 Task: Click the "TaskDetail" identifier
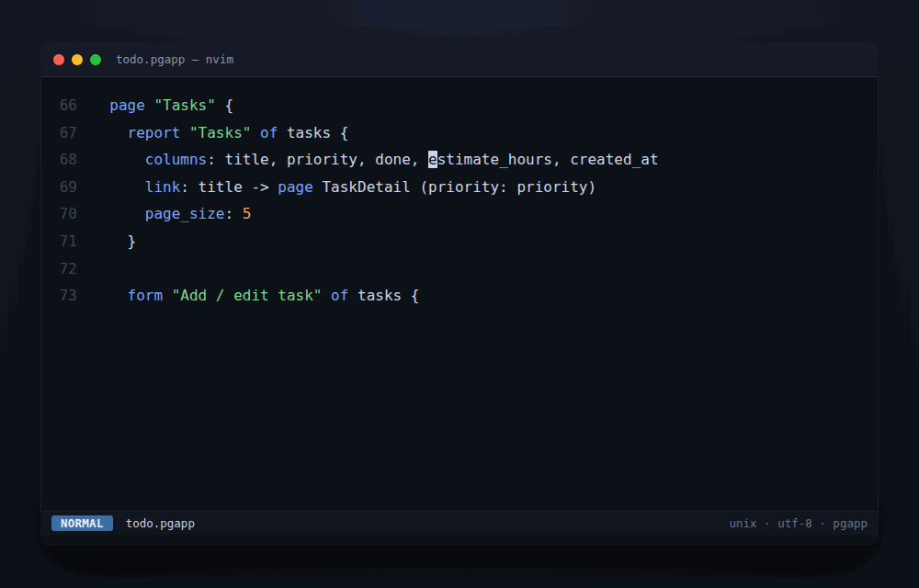tap(366, 187)
